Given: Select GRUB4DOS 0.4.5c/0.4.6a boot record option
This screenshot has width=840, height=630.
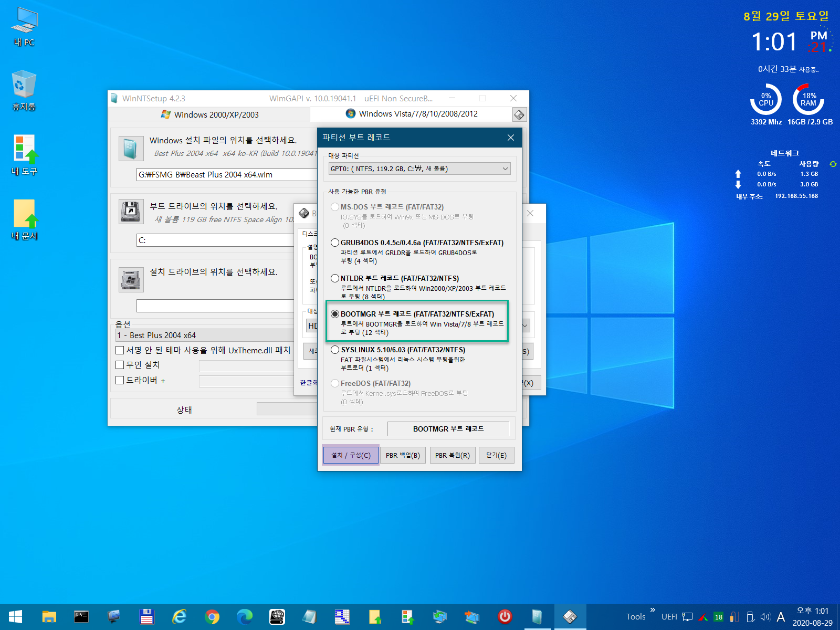Looking at the screenshot, I should pyautogui.click(x=335, y=243).
